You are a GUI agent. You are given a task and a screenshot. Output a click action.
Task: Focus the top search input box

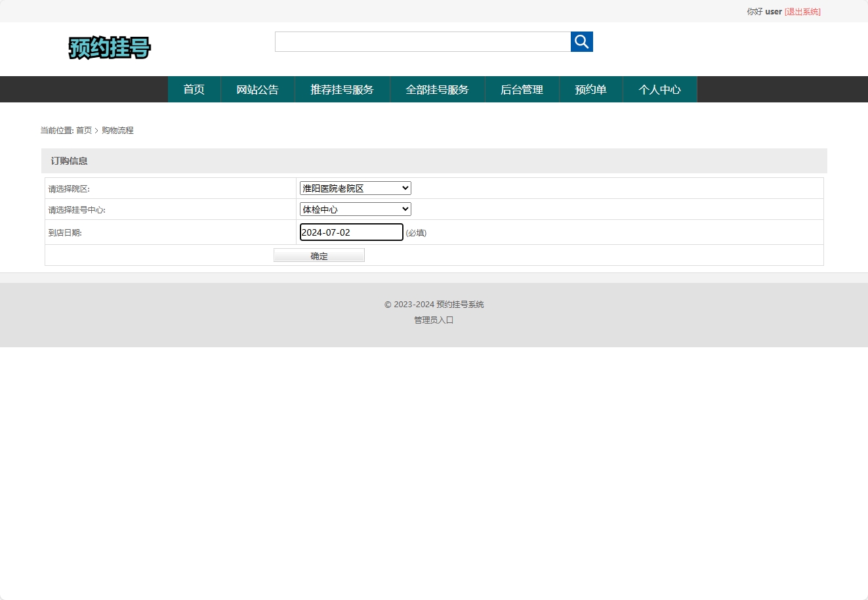(423, 41)
